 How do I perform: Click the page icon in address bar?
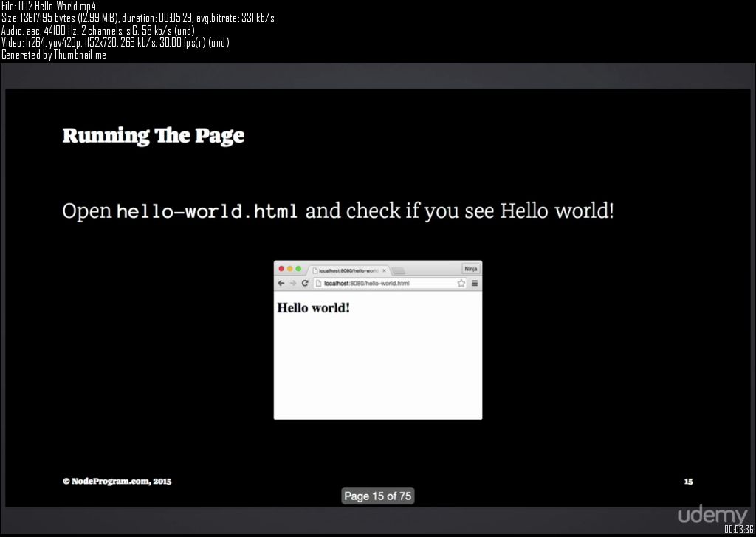coord(318,283)
